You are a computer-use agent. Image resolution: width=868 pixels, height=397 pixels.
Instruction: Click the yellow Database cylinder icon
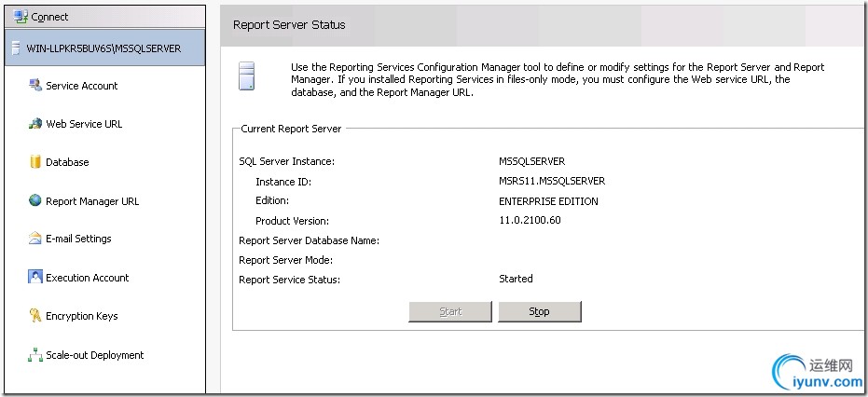pos(35,161)
